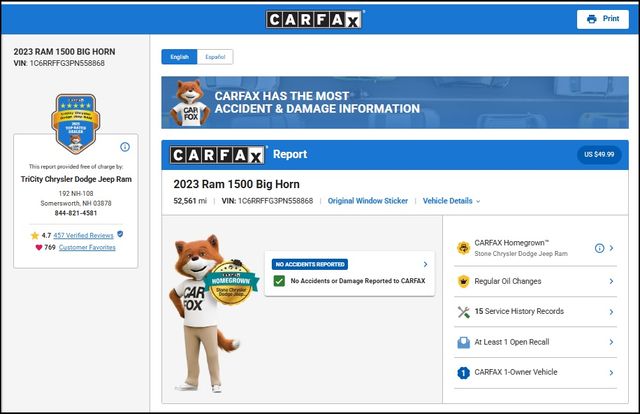640x414 pixels.
Task: Click the 1-Owner blue badge icon
Action: pos(463,372)
